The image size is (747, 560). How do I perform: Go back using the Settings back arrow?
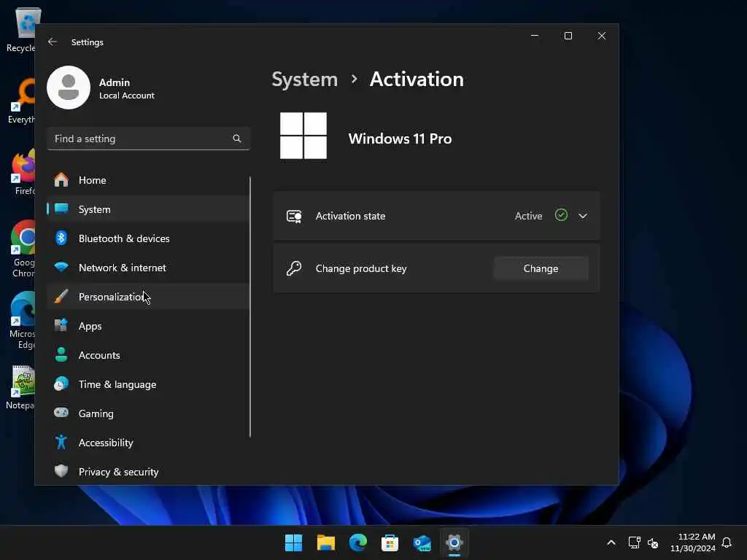tap(53, 42)
